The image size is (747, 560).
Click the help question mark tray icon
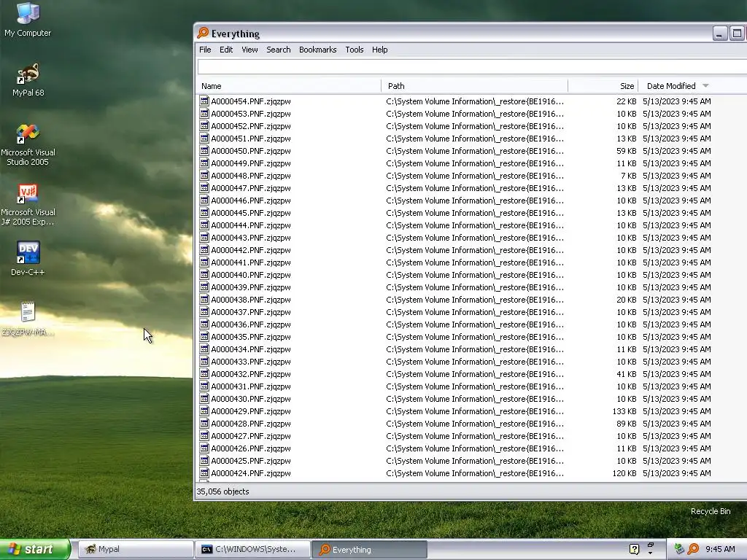pyautogui.click(x=634, y=549)
